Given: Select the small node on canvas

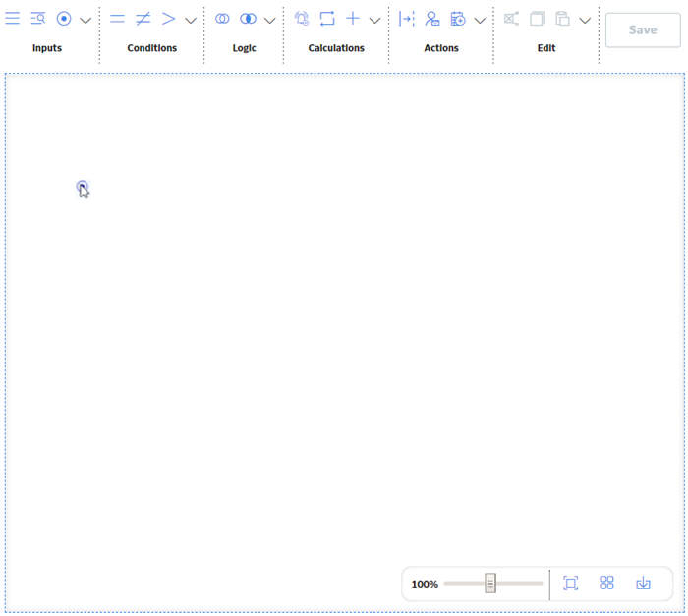Looking at the screenshot, I should 82,187.
